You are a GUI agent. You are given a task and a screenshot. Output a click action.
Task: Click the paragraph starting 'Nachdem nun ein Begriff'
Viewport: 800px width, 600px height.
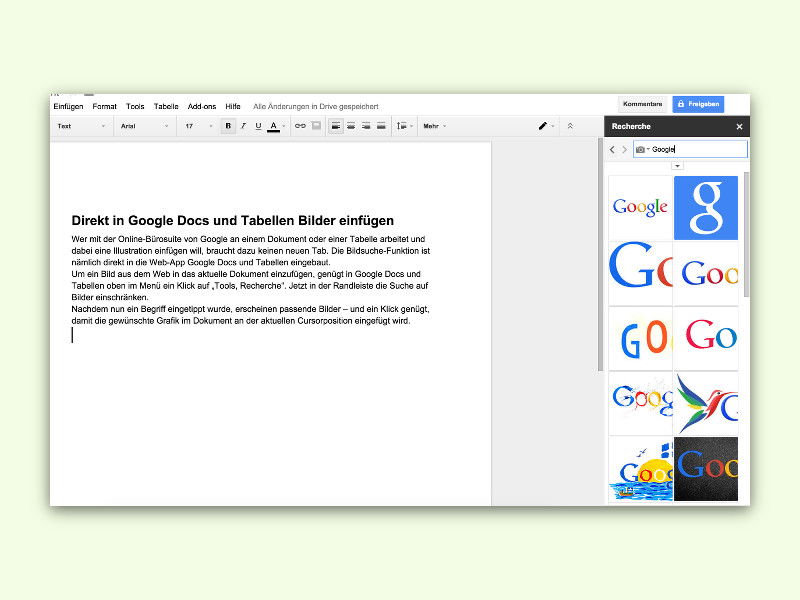point(250,315)
